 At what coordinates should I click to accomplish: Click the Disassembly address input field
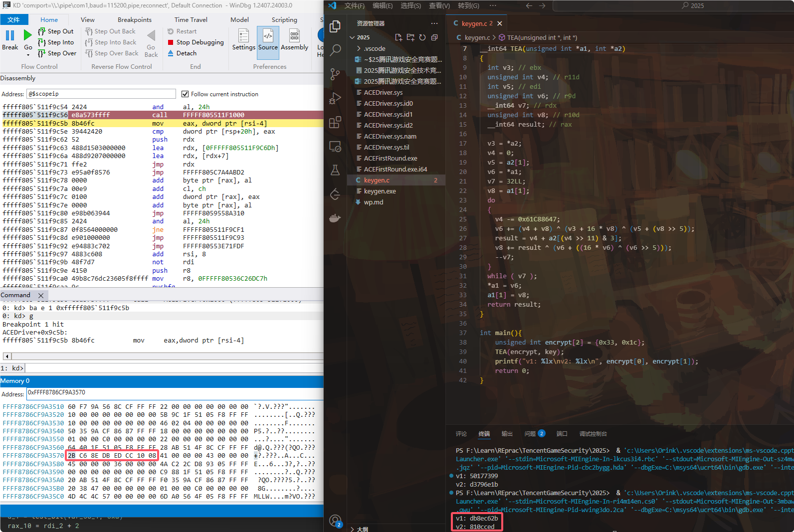101,94
